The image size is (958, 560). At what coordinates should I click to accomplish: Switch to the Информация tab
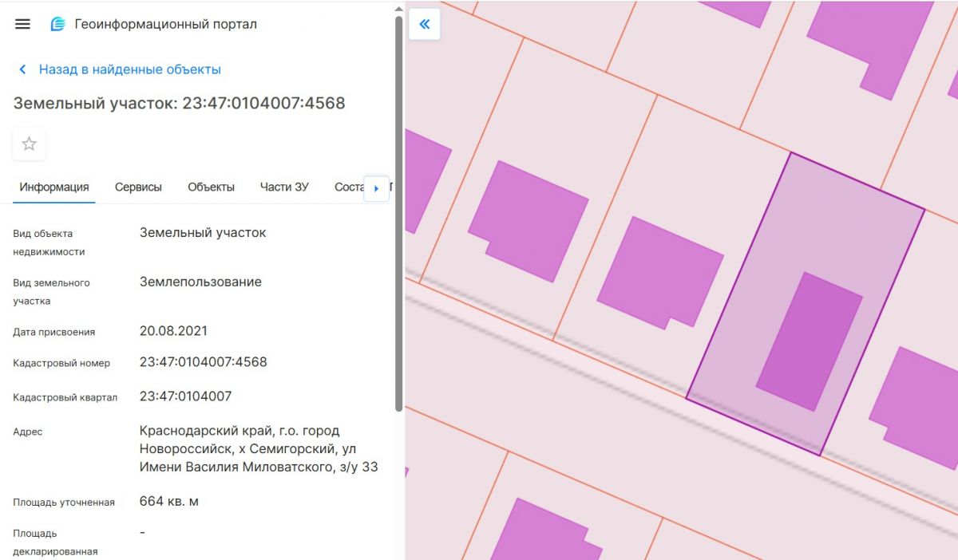(54, 187)
